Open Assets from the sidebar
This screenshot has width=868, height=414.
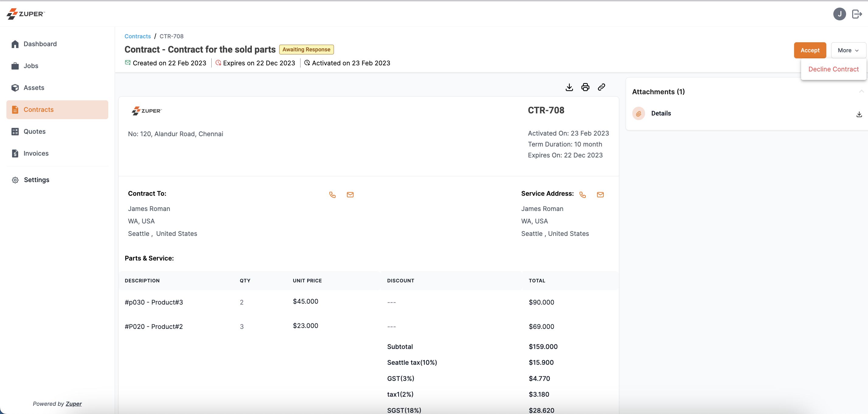(x=34, y=88)
